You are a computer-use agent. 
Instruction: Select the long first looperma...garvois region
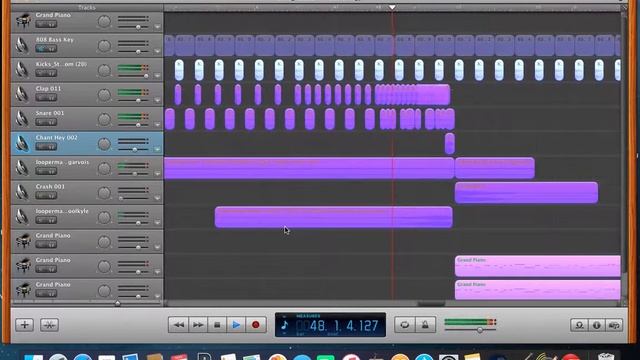pos(309,168)
